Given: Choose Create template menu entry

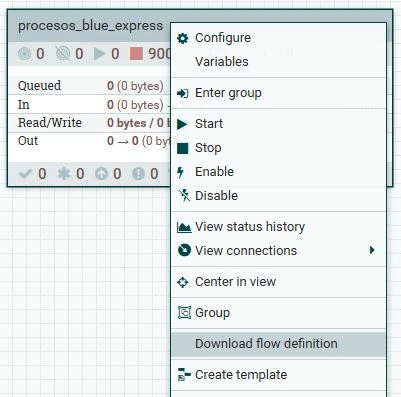Looking at the screenshot, I should [279, 375].
